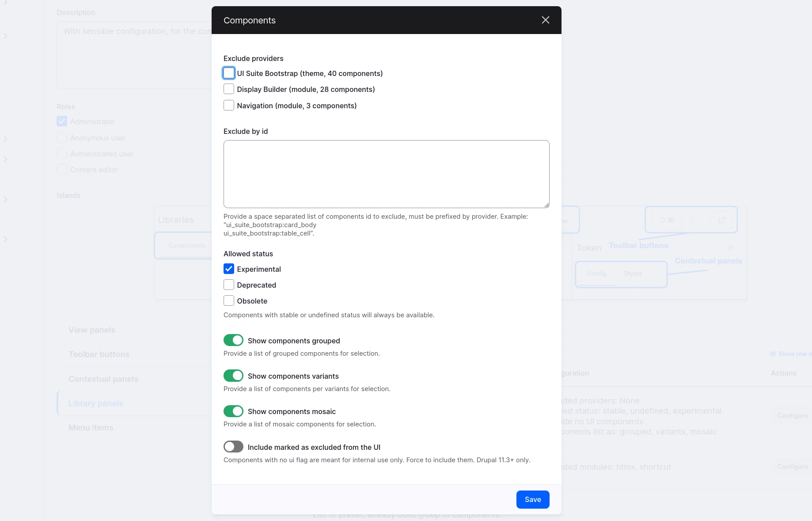The image size is (812, 521).
Task: Check UI Suite Bootstrap provider exclusion
Action: coord(229,73)
